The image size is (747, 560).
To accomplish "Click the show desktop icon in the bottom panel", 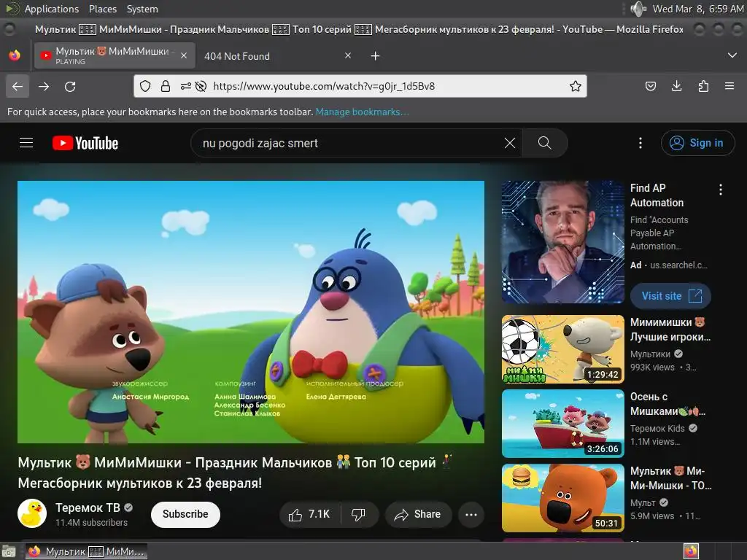I will coord(9,551).
